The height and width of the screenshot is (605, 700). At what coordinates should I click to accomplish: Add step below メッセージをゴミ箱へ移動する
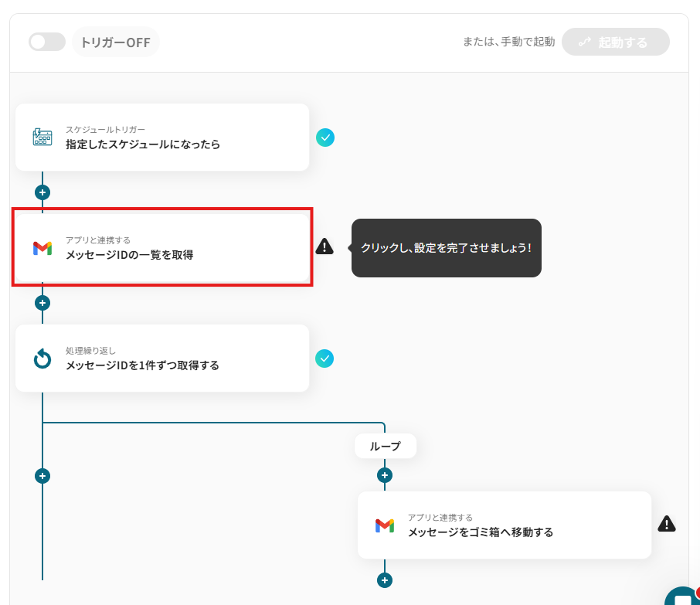point(385,580)
